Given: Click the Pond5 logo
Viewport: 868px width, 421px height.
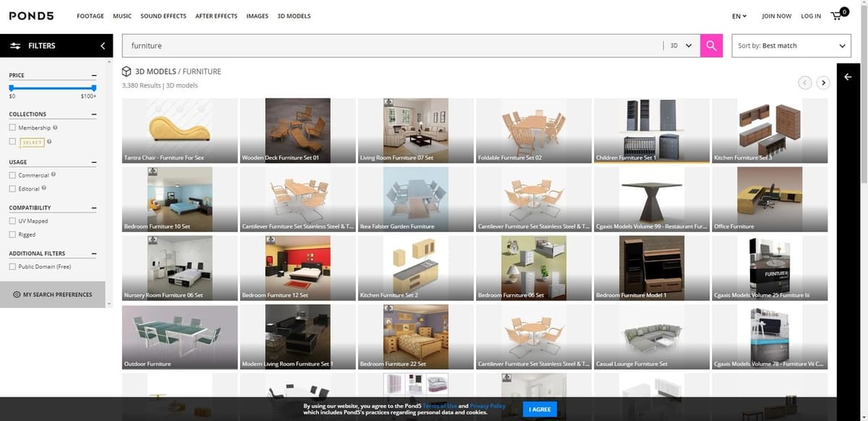Looking at the screenshot, I should pyautogui.click(x=33, y=15).
